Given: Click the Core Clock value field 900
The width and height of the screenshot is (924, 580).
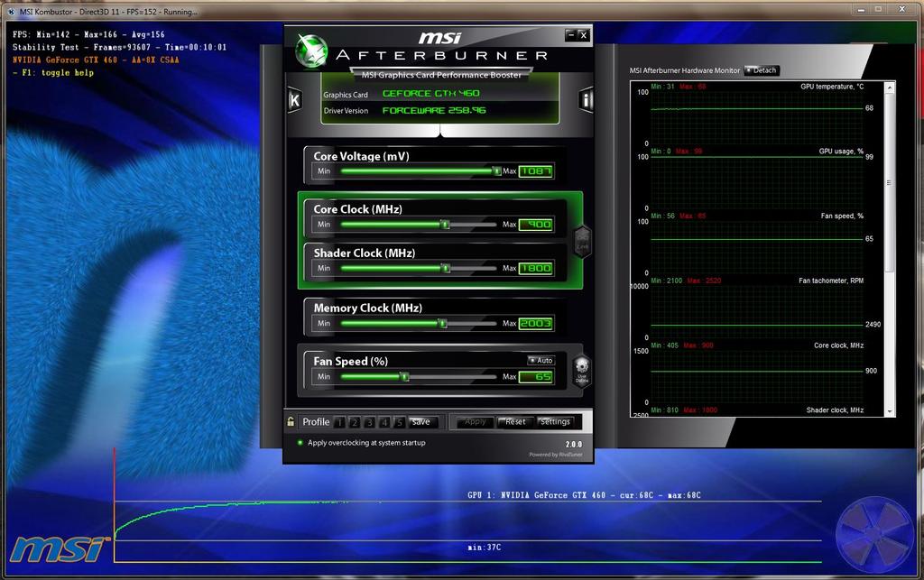Looking at the screenshot, I should click(536, 225).
